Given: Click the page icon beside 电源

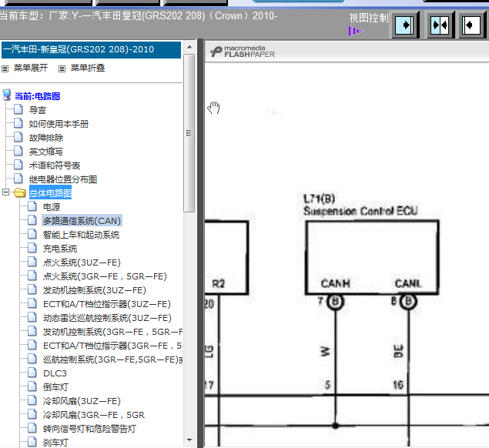Looking at the screenshot, I should pyautogui.click(x=32, y=206).
